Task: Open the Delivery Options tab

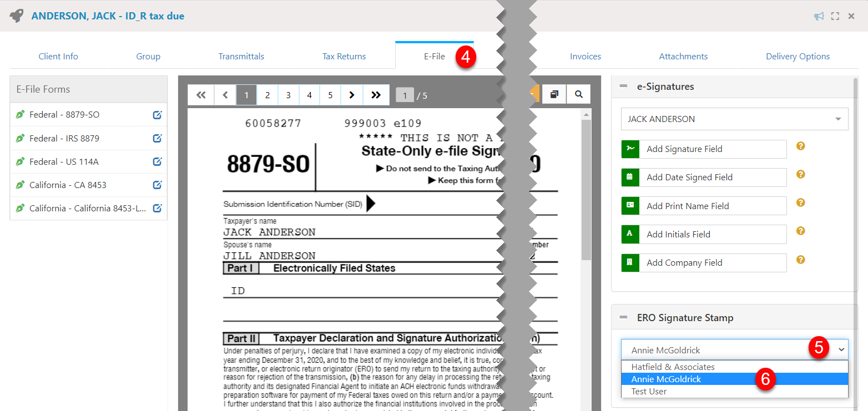Action: tap(798, 57)
